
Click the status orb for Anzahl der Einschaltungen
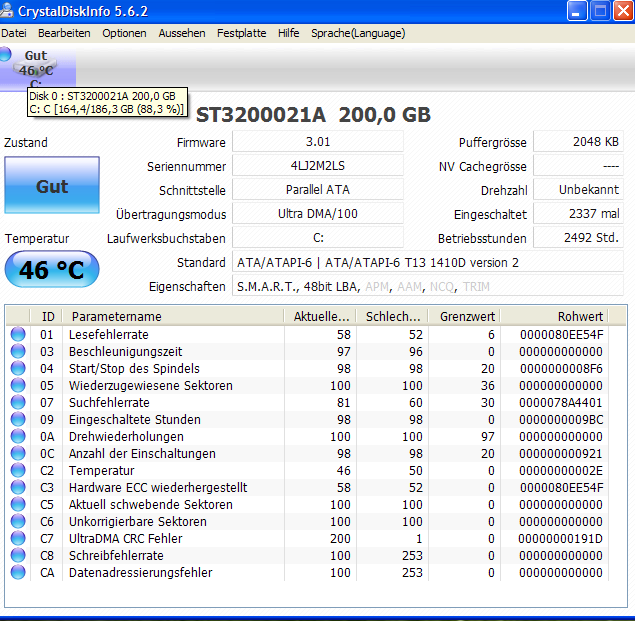click(x=18, y=453)
